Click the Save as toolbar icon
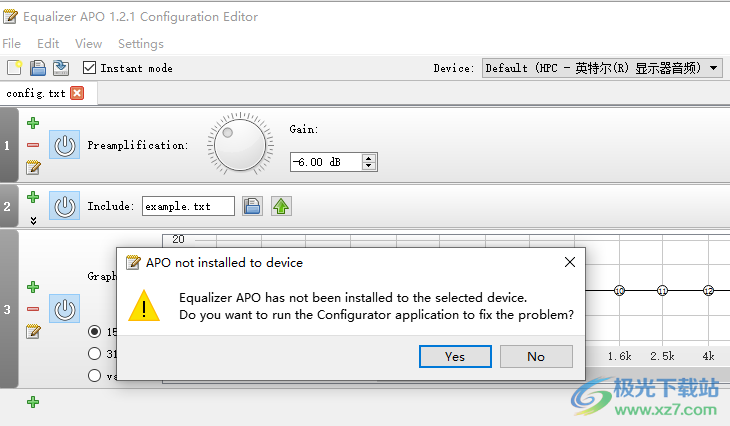Image resolution: width=730 pixels, height=426 pixels. pyautogui.click(x=61, y=68)
